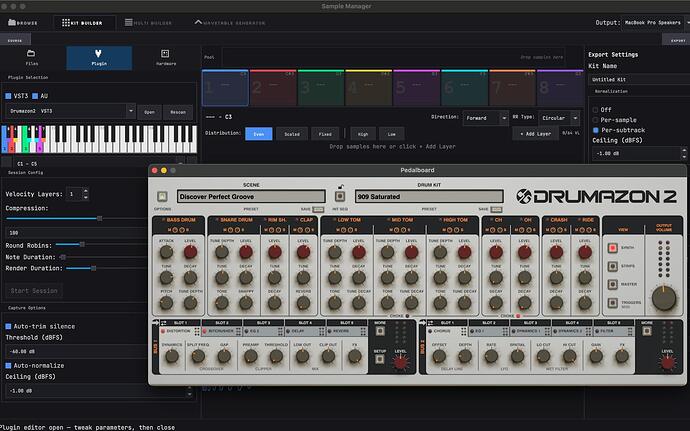Image resolution: width=690 pixels, height=431 pixels.
Task: Click the Bass Drum Attack knob
Action: 166,252
